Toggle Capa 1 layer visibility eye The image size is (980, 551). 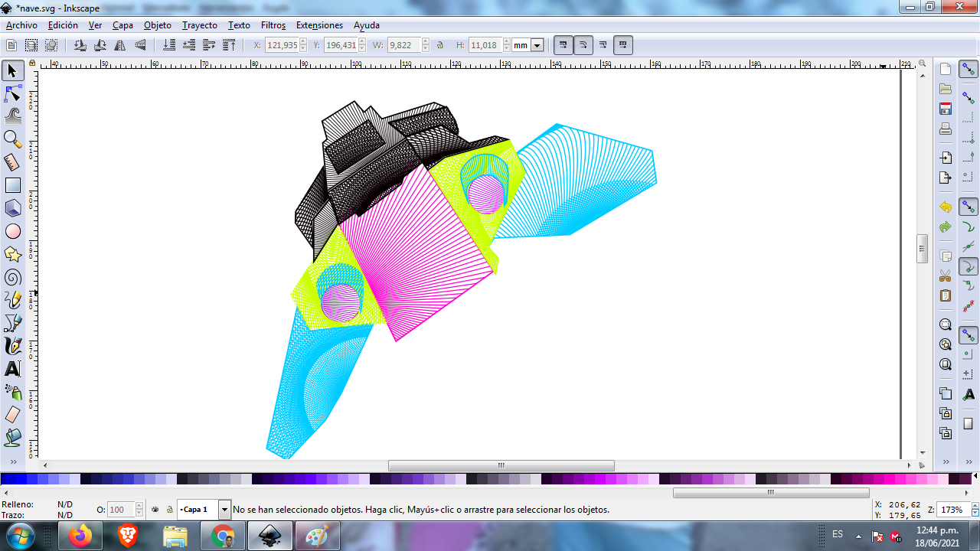[x=155, y=509]
